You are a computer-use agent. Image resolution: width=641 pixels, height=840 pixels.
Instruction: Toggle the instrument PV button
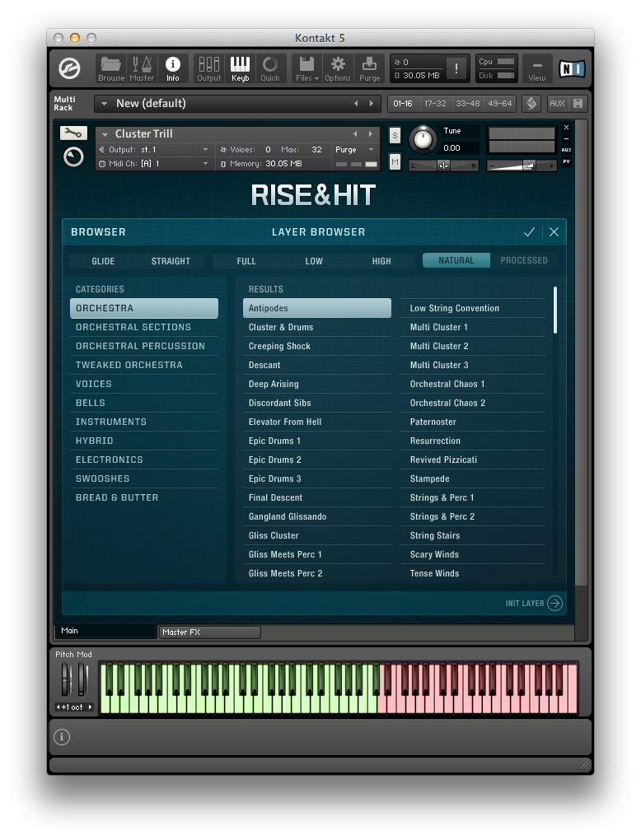point(567,161)
